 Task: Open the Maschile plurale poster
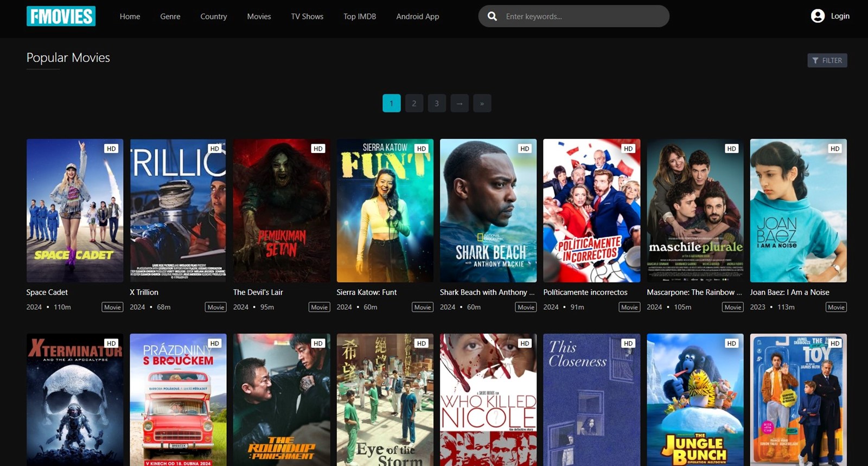(695, 210)
